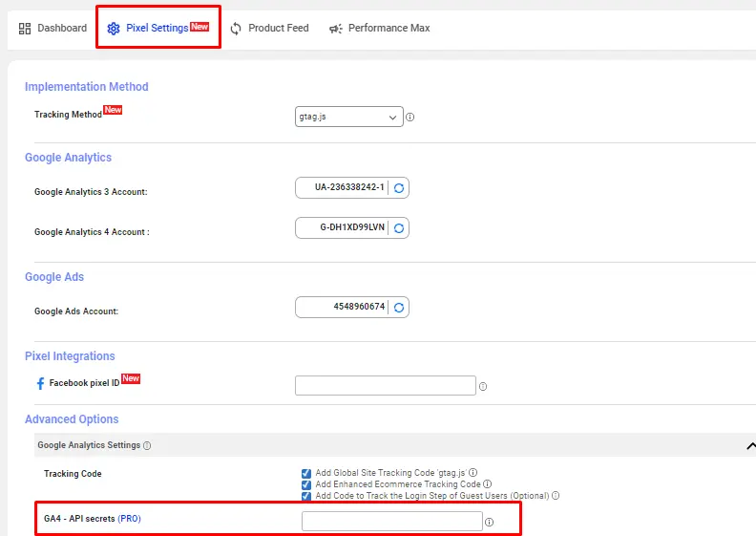The image size is (756, 536).
Task: Click the Pixel Integrations heading
Action: click(70, 356)
